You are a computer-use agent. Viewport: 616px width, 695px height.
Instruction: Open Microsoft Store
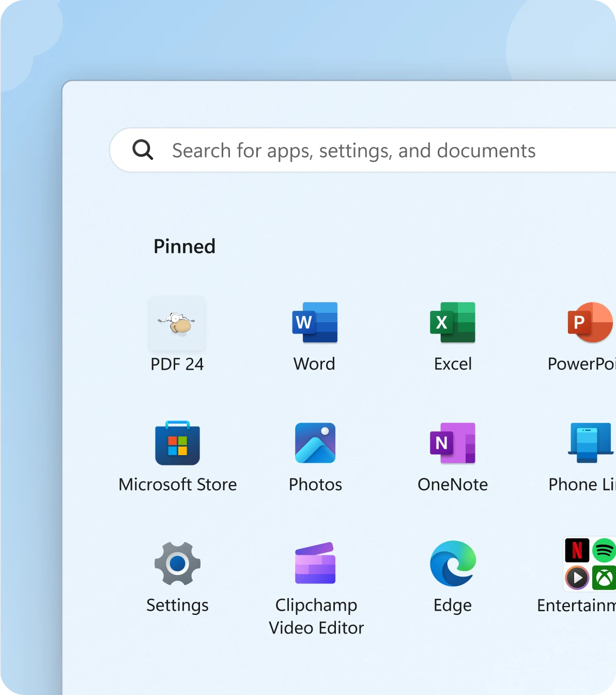click(177, 444)
